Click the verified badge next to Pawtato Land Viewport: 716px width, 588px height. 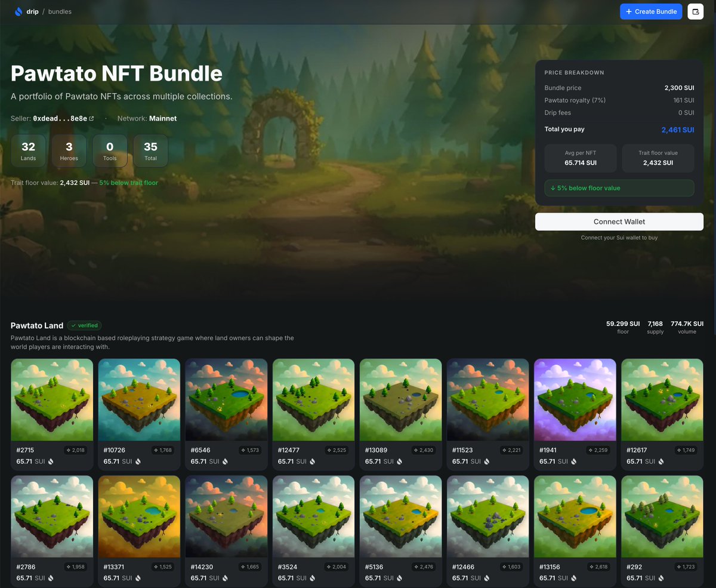pos(84,325)
